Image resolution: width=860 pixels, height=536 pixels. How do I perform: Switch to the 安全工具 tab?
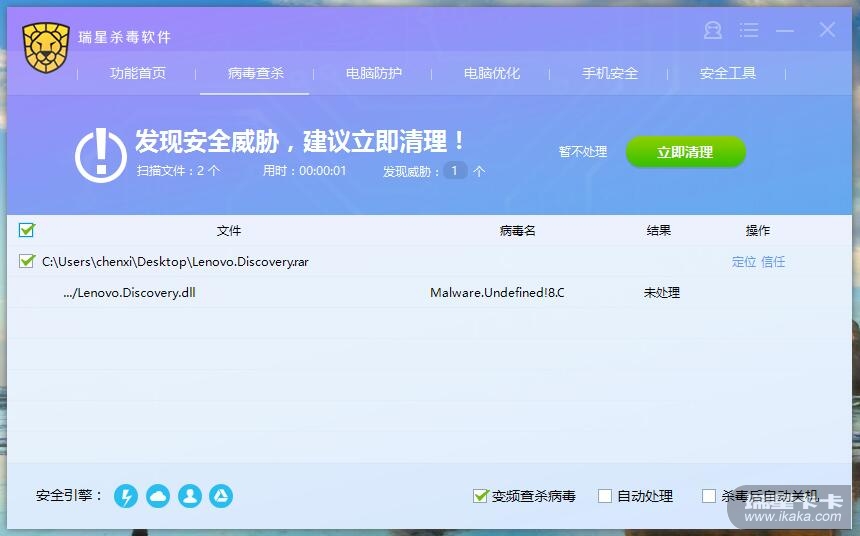coord(728,73)
